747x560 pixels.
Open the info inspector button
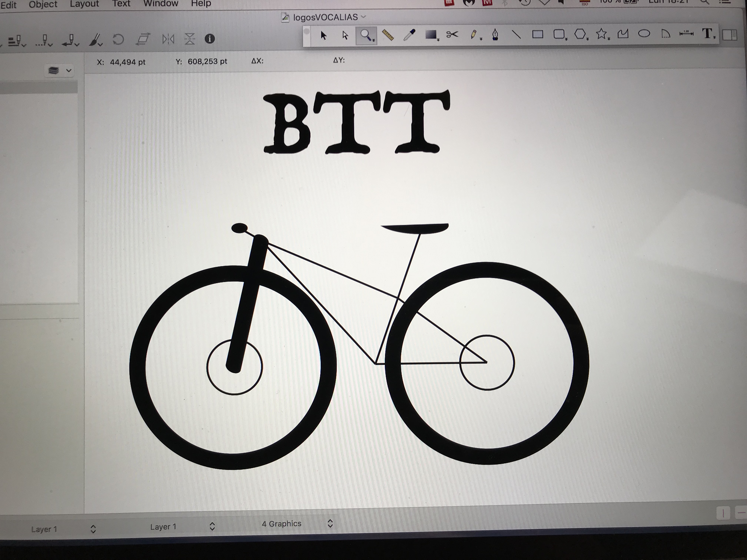click(210, 39)
